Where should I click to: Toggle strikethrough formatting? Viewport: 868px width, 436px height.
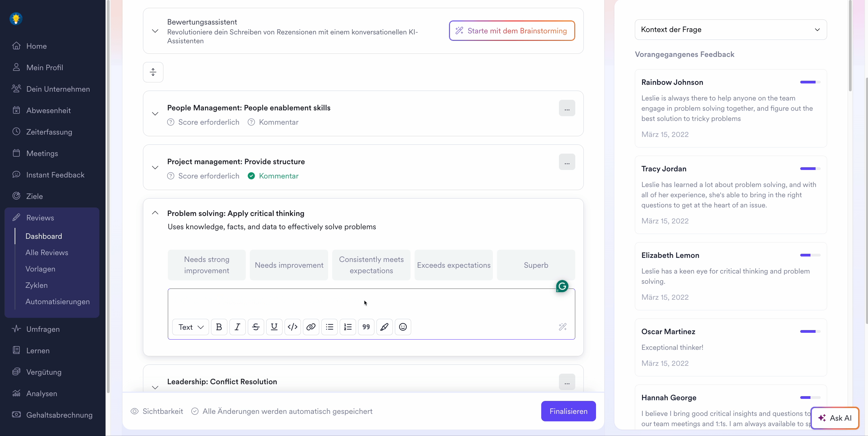coord(256,327)
